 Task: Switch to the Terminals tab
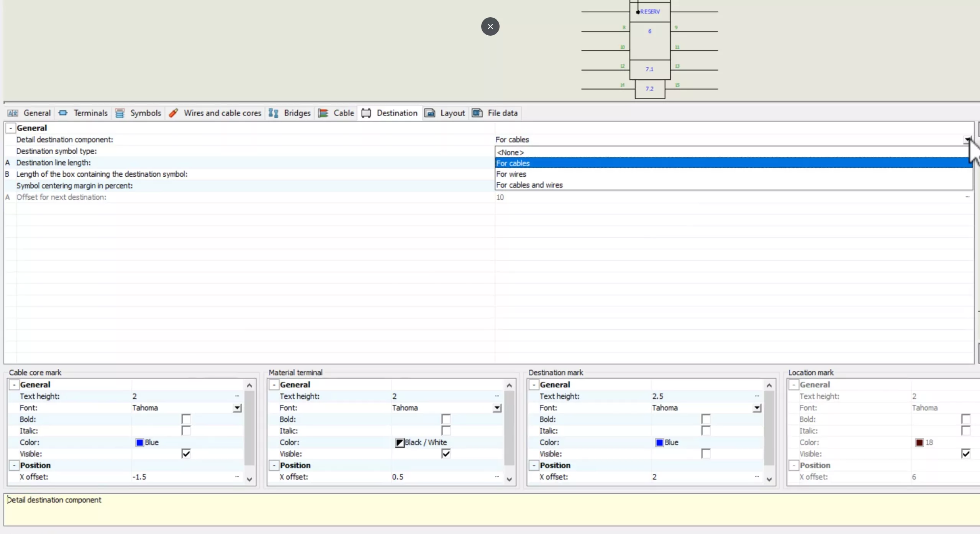coord(83,113)
